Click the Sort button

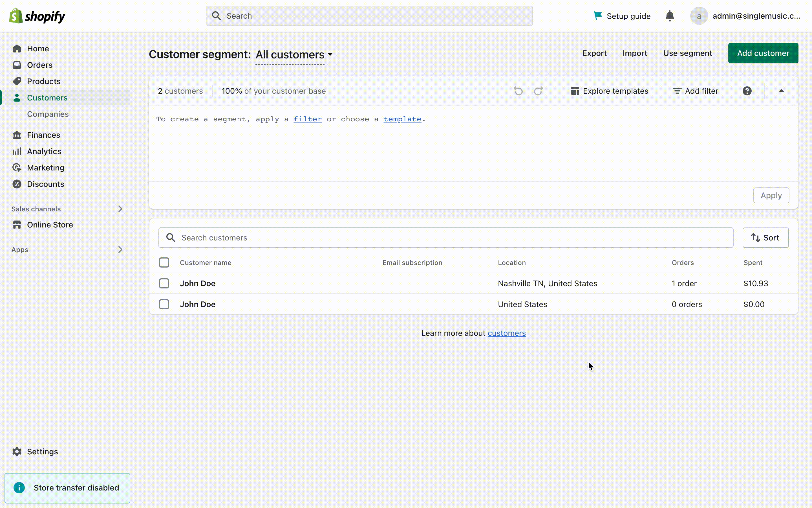point(765,238)
